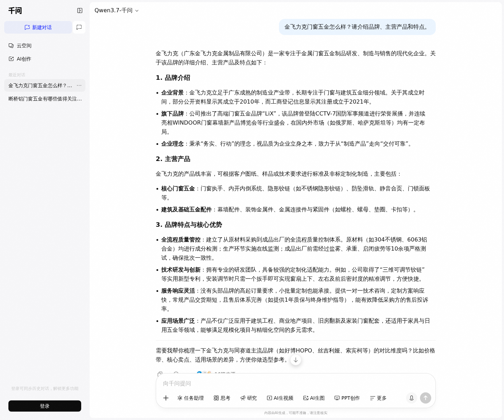Open the Qwen3.7-千问 model dropdown
This screenshot has width=504, height=420.
click(117, 10)
